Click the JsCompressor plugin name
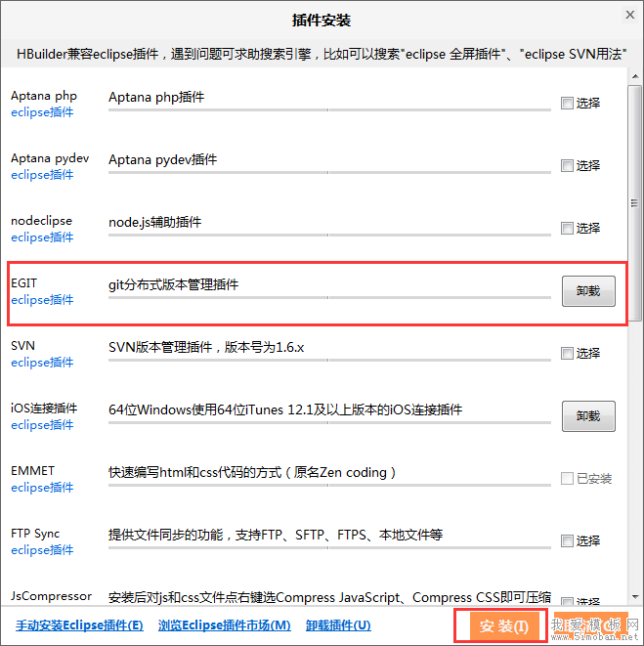The height and width of the screenshot is (646, 644). point(52,596)
